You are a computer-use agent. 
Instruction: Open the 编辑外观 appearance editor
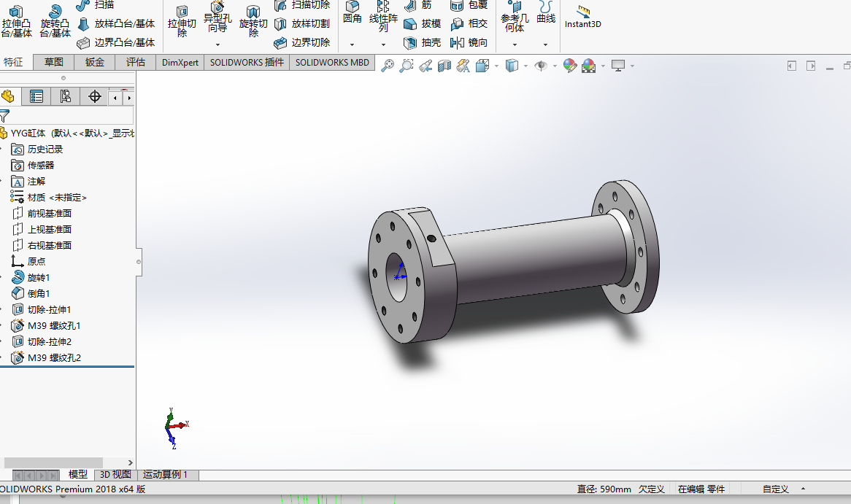570,65
